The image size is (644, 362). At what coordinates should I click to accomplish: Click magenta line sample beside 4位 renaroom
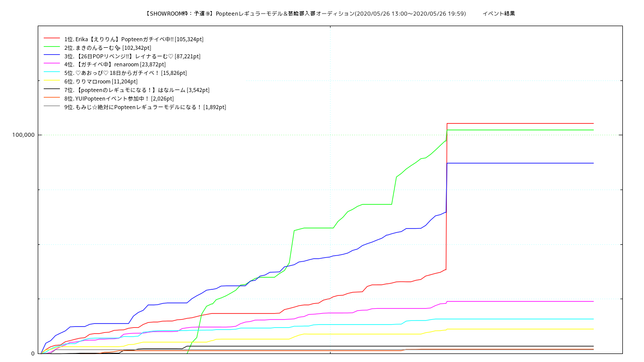pos(52,63)
